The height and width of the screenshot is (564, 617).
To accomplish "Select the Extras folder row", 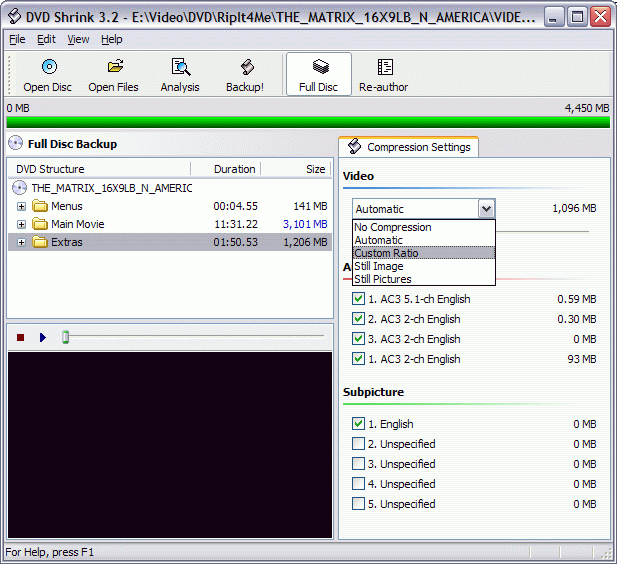I will pos(67,242).
